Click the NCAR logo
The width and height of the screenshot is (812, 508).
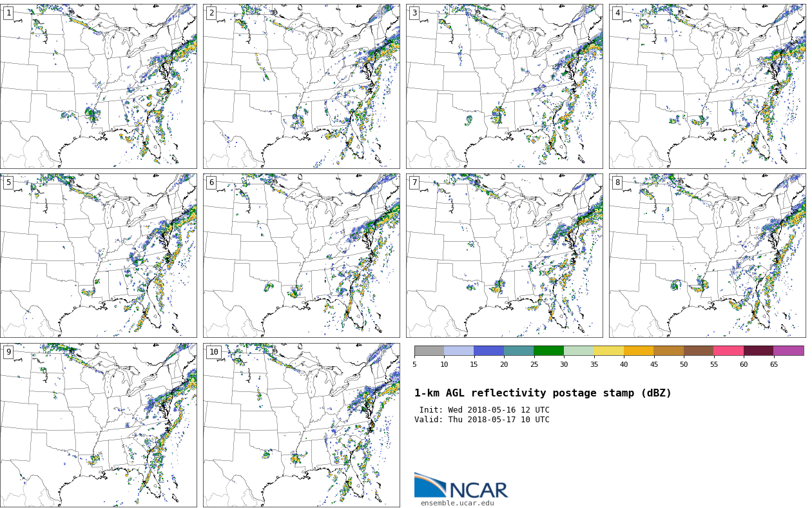coord(461,486)
